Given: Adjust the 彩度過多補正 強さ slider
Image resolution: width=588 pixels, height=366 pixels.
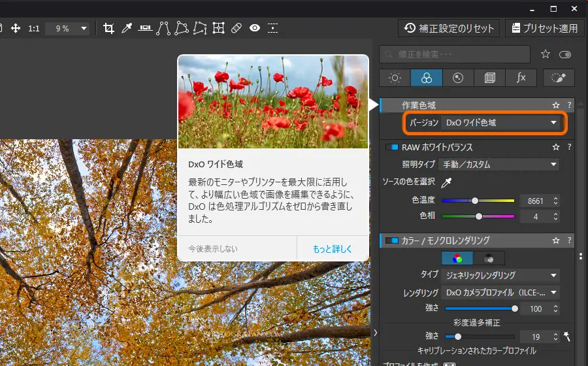Looking at the screenshot, I should click(480, 337).
